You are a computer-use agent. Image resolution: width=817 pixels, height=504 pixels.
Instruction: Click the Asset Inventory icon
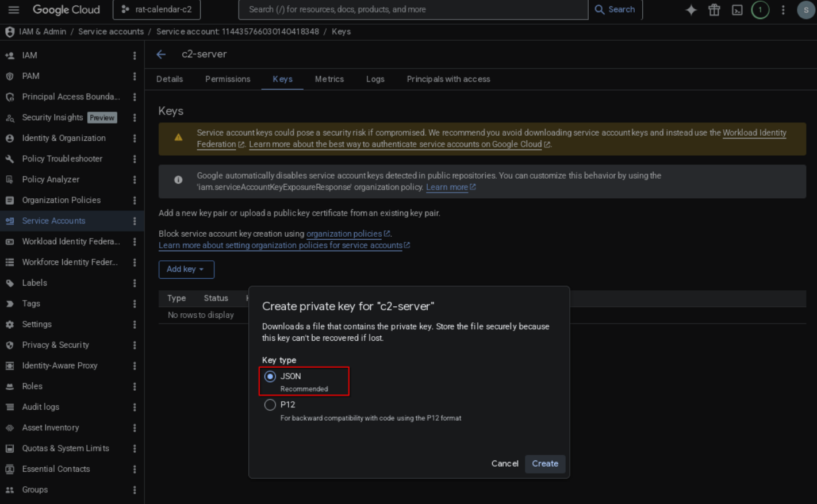(10, 428)
